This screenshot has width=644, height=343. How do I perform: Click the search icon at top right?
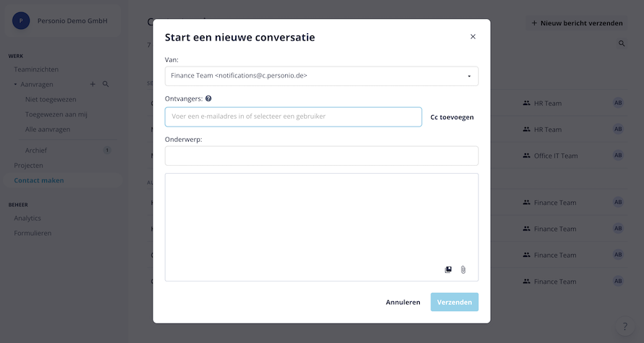[622, 44]
